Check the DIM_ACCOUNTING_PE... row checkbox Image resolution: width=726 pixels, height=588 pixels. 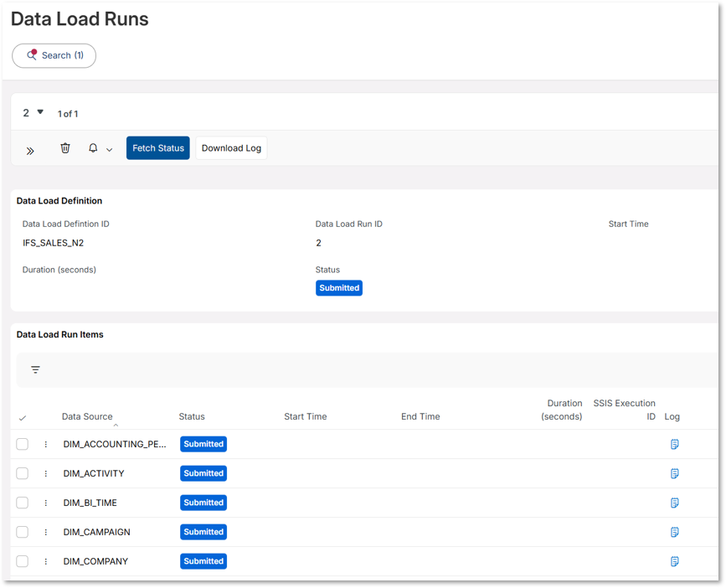(x=23, y=444)
